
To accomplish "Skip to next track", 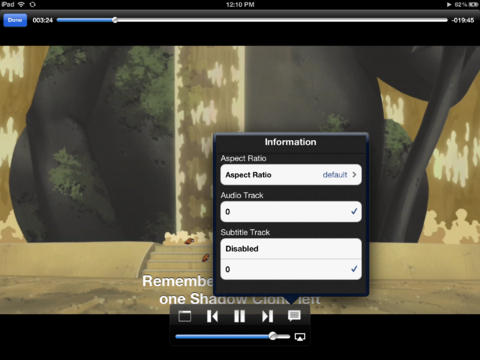I will click(x=267, y=316).
